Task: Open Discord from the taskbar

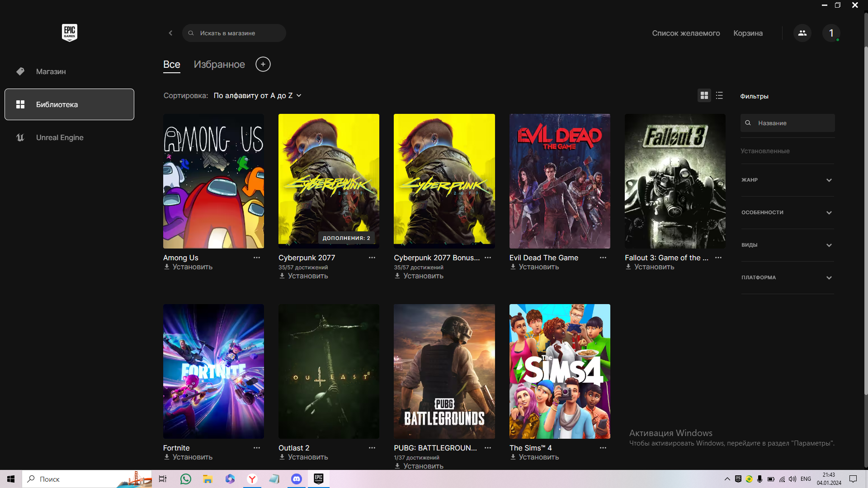Action: click(297, 479)
